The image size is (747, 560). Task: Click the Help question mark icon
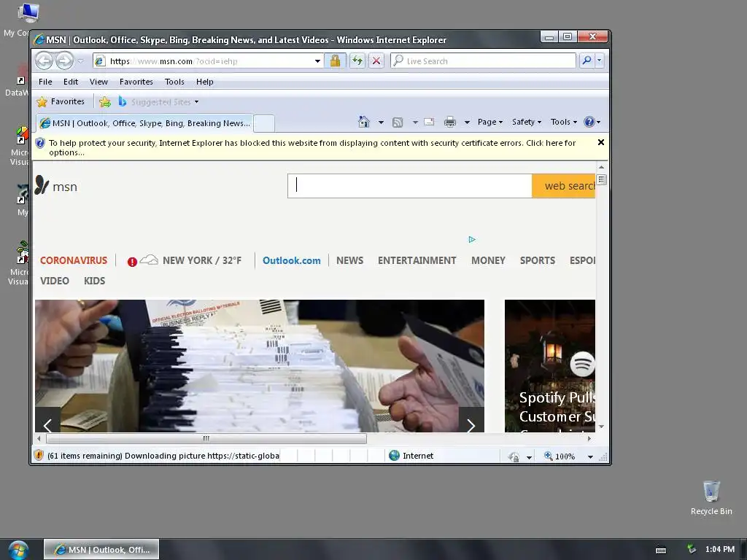point(589,122)
